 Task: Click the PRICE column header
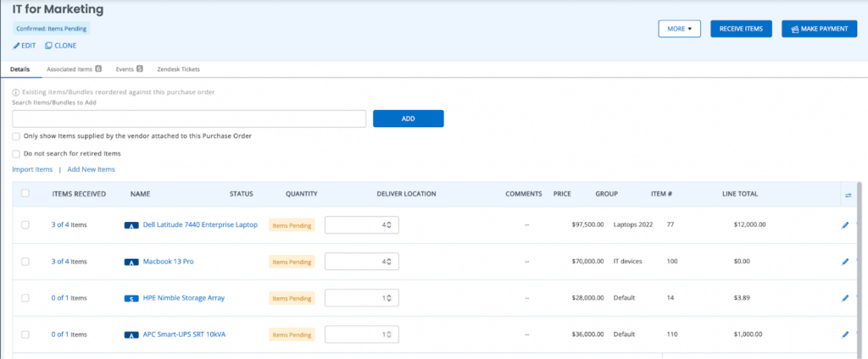tap(562, 194)
